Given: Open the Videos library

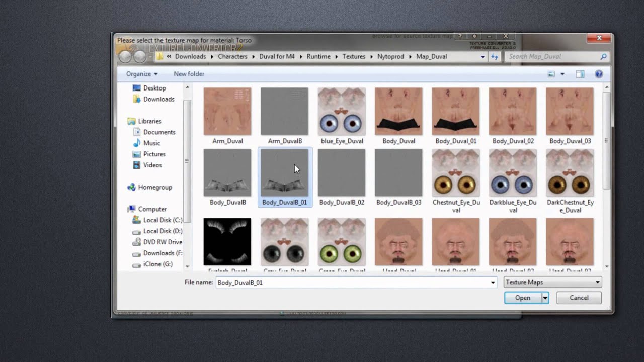Looking at the screenshot, I should click(x=147, y=165).
